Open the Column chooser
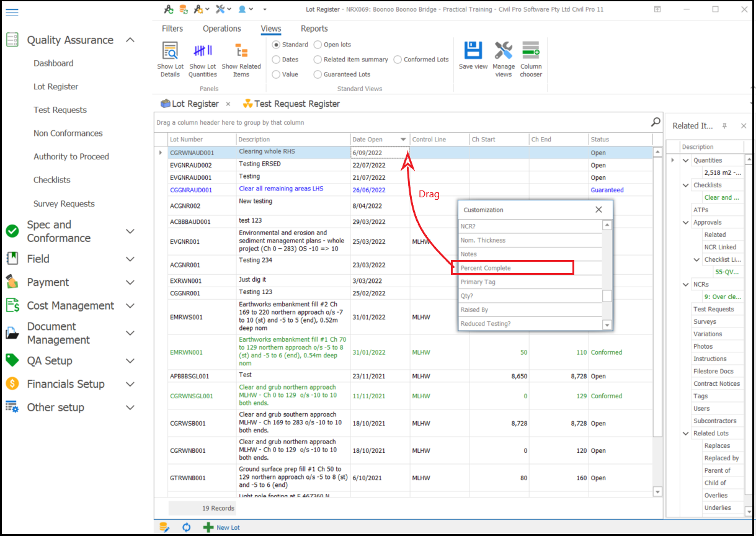 (531, 51)
